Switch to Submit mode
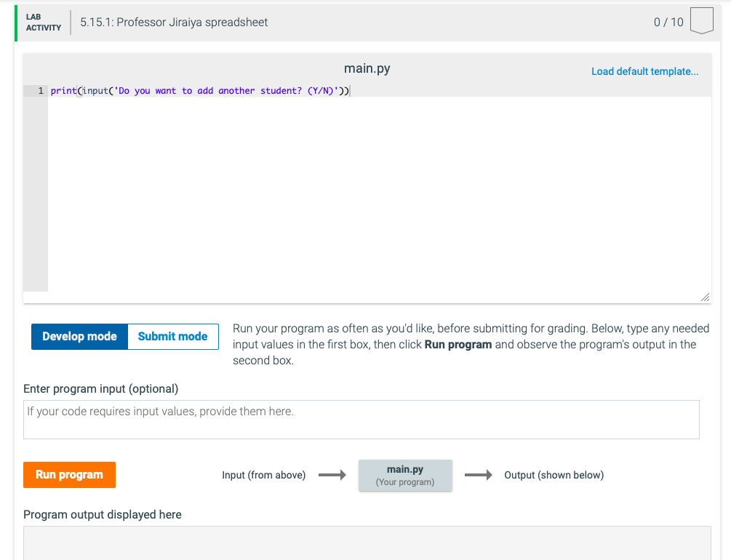The width and height of the screenshot is (731, 560). coord(173,336)
